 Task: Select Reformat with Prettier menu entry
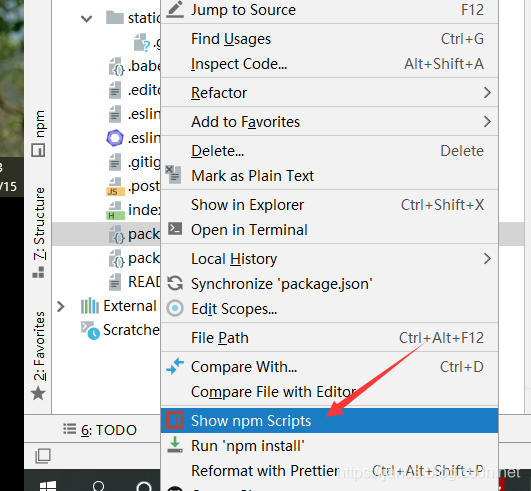tap(329, 470)
